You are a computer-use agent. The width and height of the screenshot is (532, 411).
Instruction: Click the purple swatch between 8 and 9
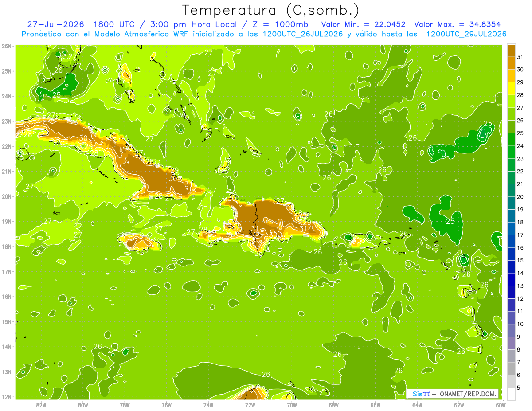(x=511, y=343)
